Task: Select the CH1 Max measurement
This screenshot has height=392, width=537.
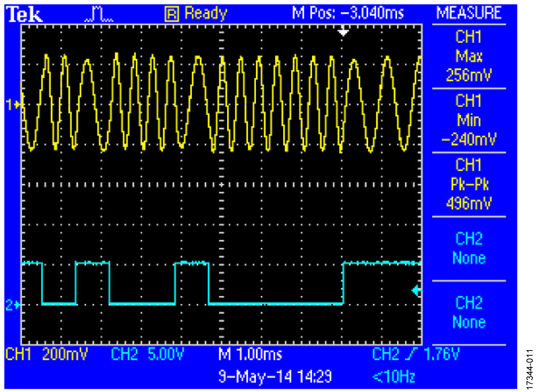Action: pos(469,56)
